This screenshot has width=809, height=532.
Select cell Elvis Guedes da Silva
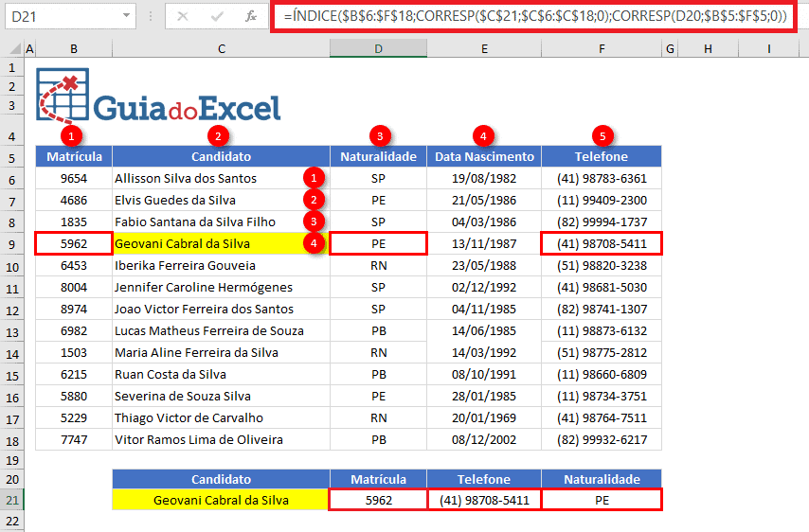click(222, 200)
